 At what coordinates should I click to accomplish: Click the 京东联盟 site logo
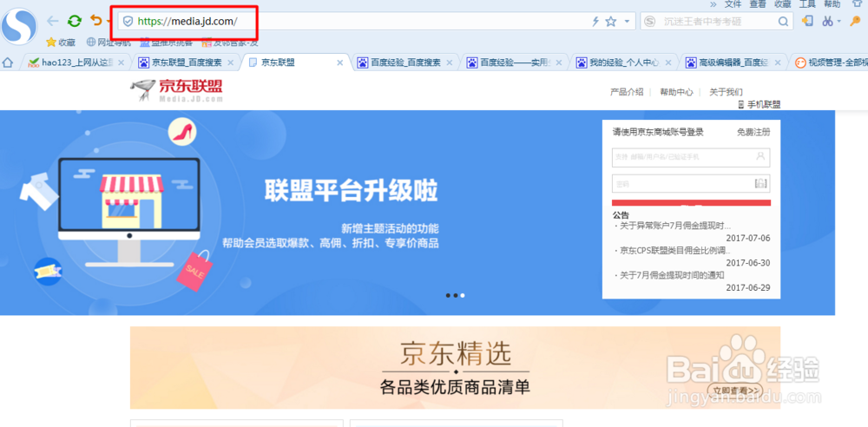(177, 90)
